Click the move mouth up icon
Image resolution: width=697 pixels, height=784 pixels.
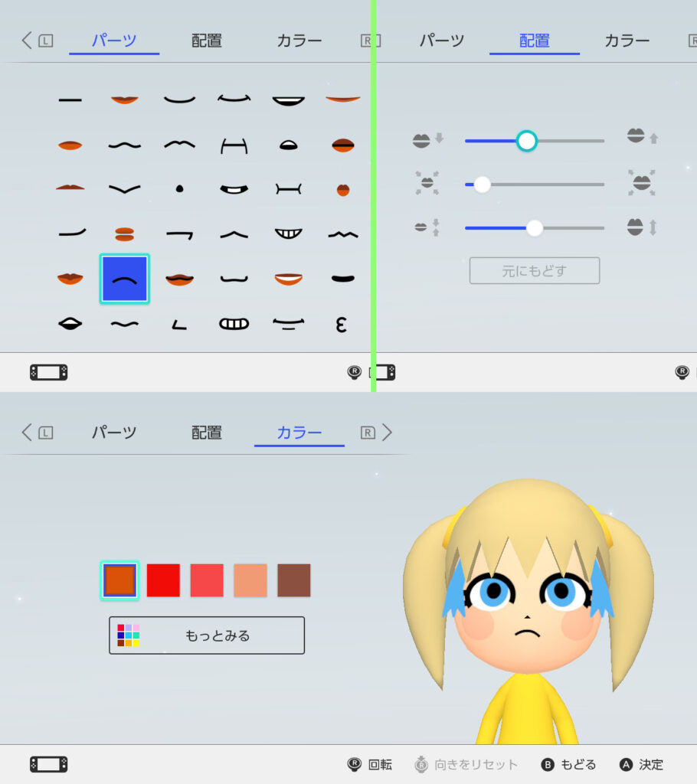642,137
